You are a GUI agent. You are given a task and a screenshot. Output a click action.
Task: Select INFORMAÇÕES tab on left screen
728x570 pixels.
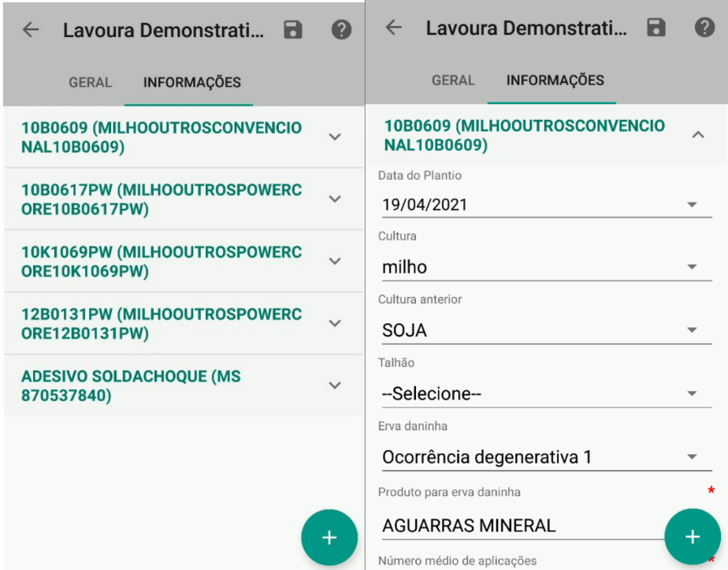pos(191,82)
